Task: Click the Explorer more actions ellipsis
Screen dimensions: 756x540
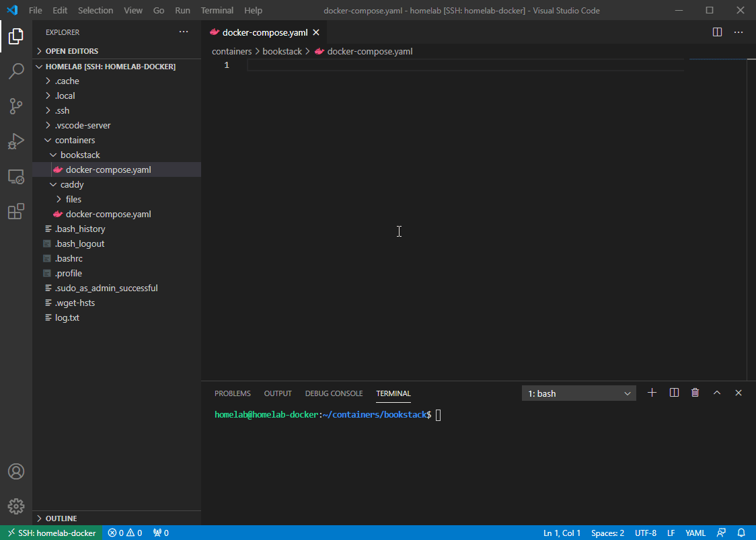Action: pyautogui.click(x=184, y=32)
